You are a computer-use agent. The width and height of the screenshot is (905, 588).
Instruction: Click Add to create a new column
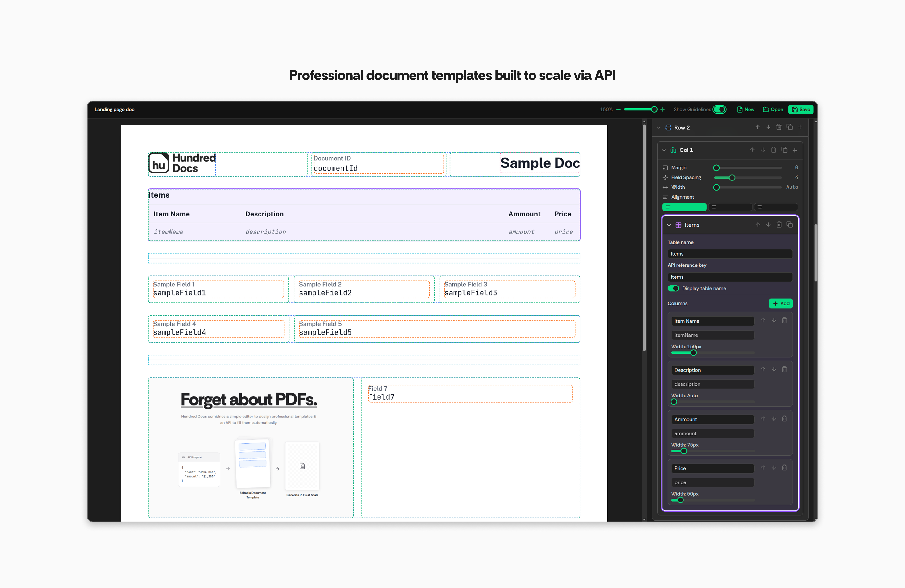point(781,303)
